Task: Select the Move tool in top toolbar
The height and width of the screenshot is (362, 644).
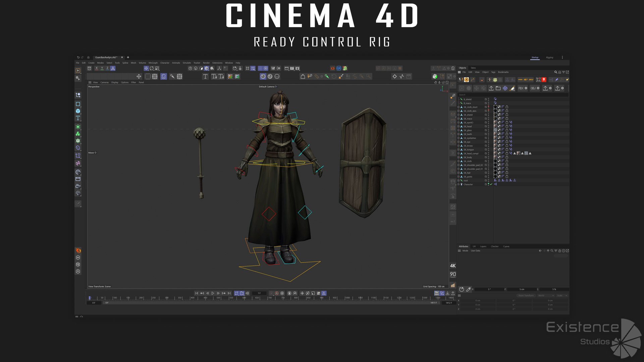Action: click(x=146, y=68)
